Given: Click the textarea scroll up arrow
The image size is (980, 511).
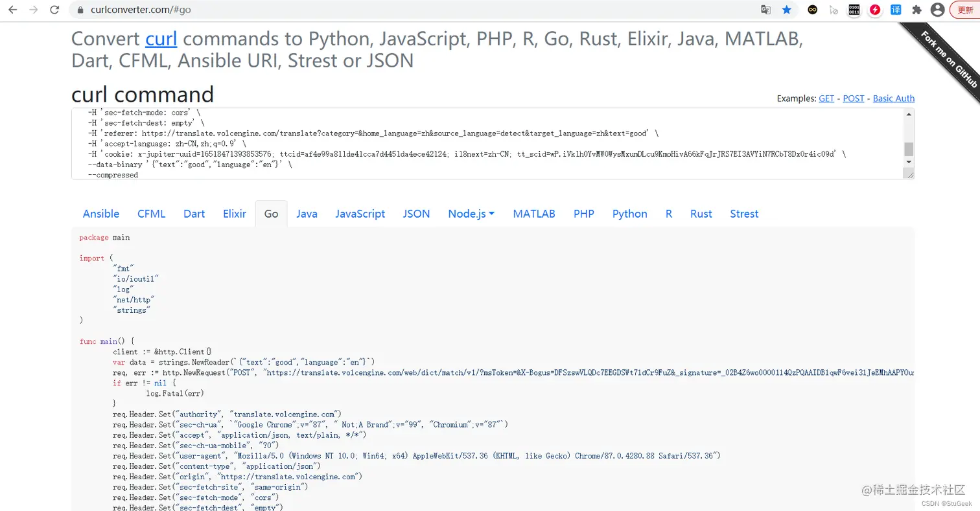Looking at the screenshot, I should point(909,114).
